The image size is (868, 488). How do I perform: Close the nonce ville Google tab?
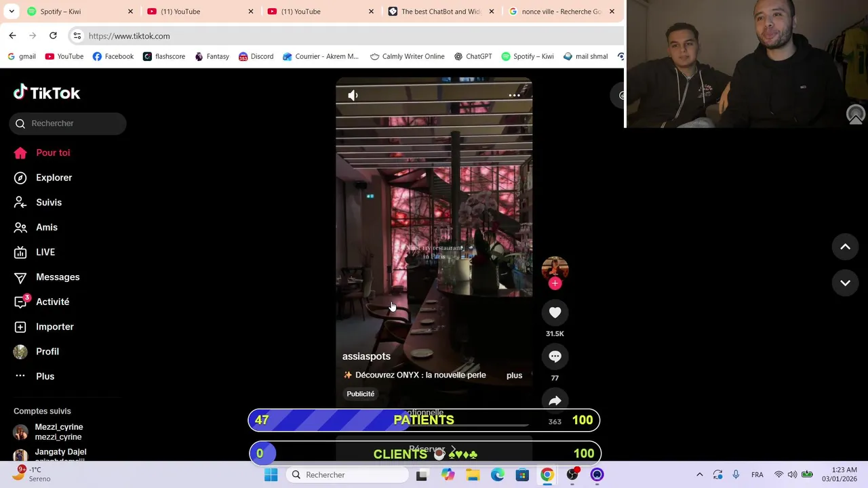click(612, 12)
